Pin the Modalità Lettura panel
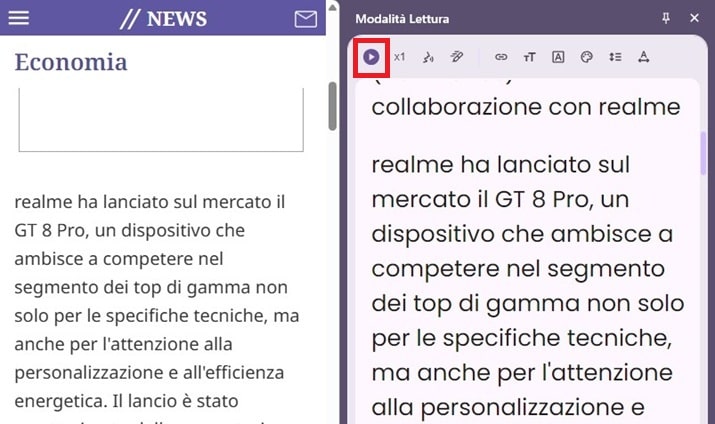The height and width of the screenshot is (424, 715). click(666, 18)
